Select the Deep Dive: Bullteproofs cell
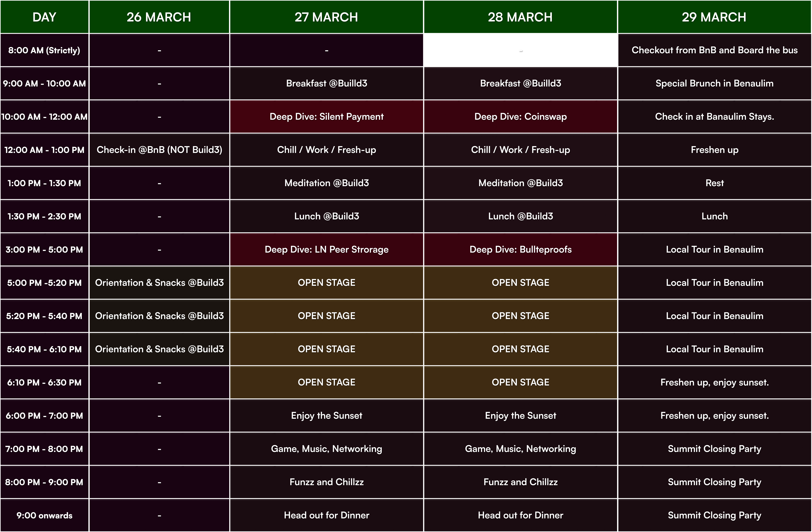 [520, 249]
